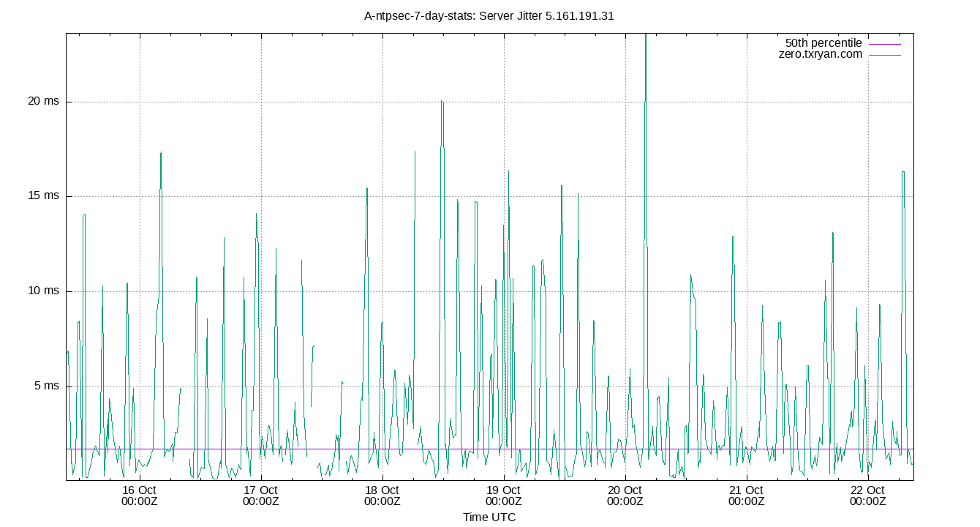The width and height of the screenshot is (980, 527).
Task: Select the "18 Oct 00:00Z" x-axis tick label
Action: coord(382,496)
